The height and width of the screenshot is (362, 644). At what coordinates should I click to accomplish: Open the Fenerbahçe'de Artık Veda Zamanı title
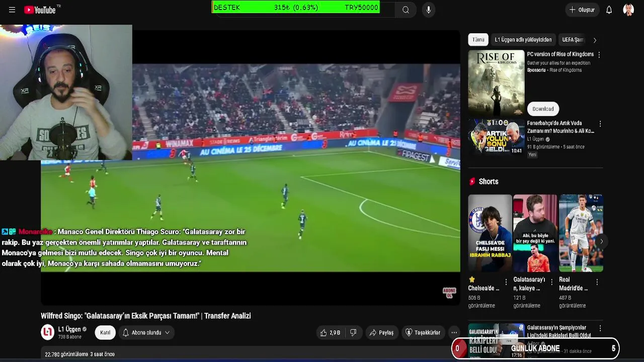point(560,127)
